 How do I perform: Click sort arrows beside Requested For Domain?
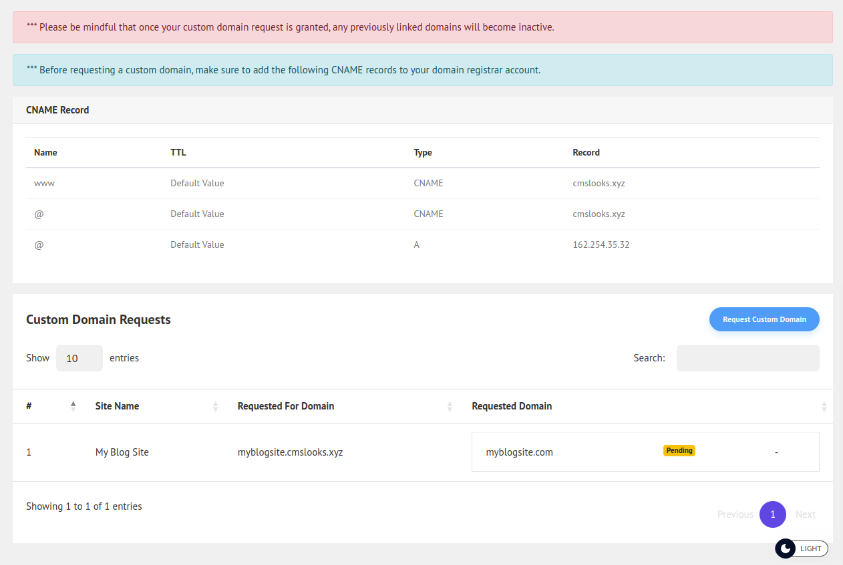pyautogui.click(x=450, y=407)
